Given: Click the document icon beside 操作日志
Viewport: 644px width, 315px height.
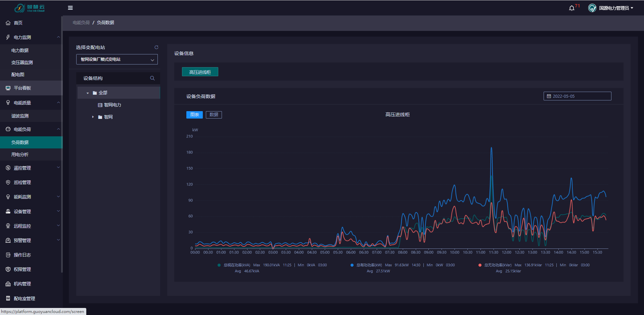Looking at the screenshot, I should point(8,255).
